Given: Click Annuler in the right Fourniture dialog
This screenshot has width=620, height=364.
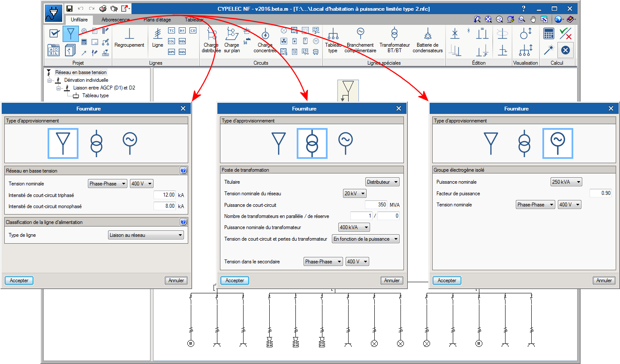Looking at the screenshot, I should (x=604, y=280).
